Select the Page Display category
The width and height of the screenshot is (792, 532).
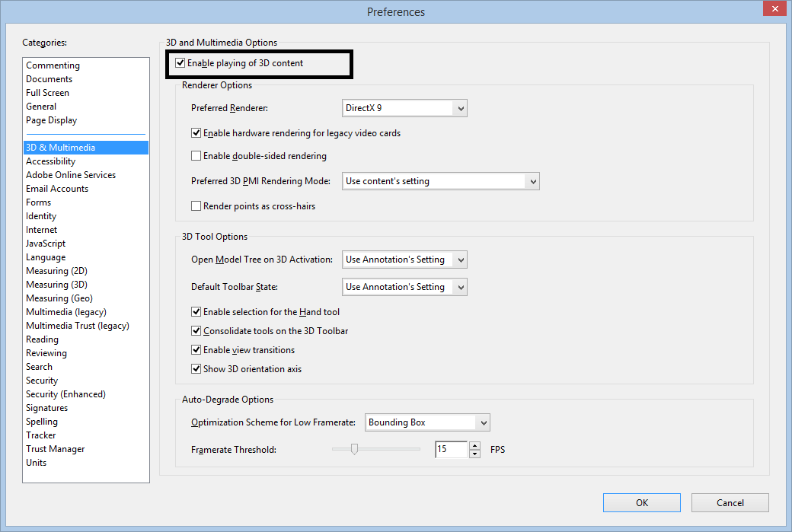(x=51, y=120)
